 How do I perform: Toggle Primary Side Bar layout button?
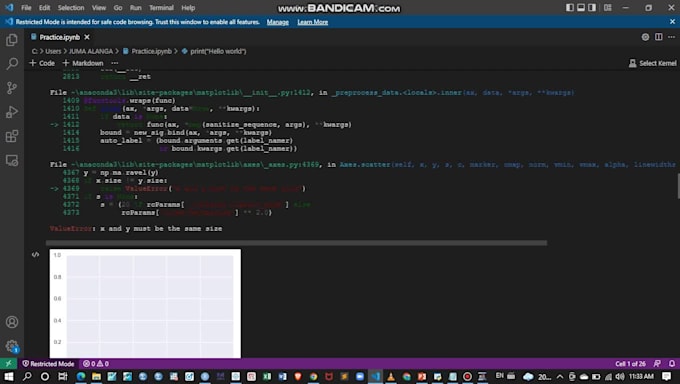click(569, 7)
